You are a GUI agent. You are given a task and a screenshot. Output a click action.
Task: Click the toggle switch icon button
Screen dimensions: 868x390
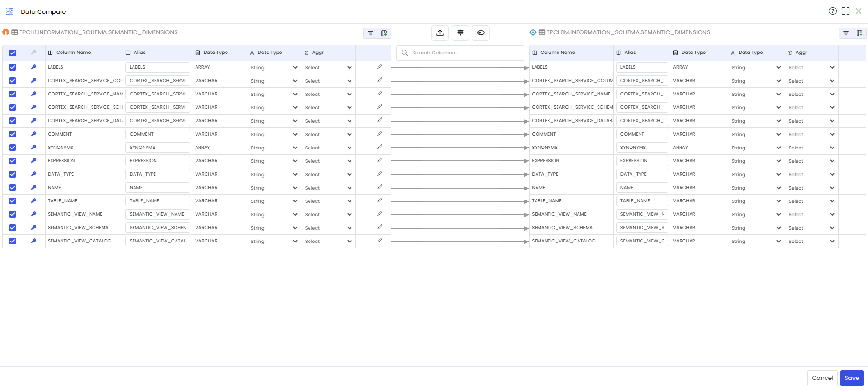tap(481, 32)
